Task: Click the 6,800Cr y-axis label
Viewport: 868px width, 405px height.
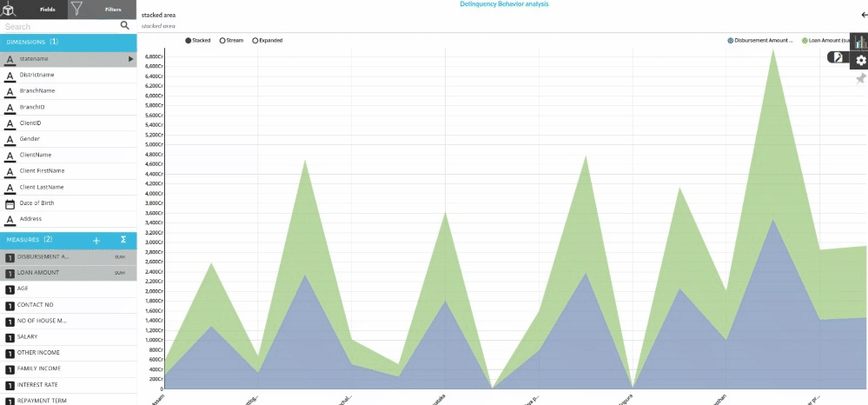Action: coord(153,56)
